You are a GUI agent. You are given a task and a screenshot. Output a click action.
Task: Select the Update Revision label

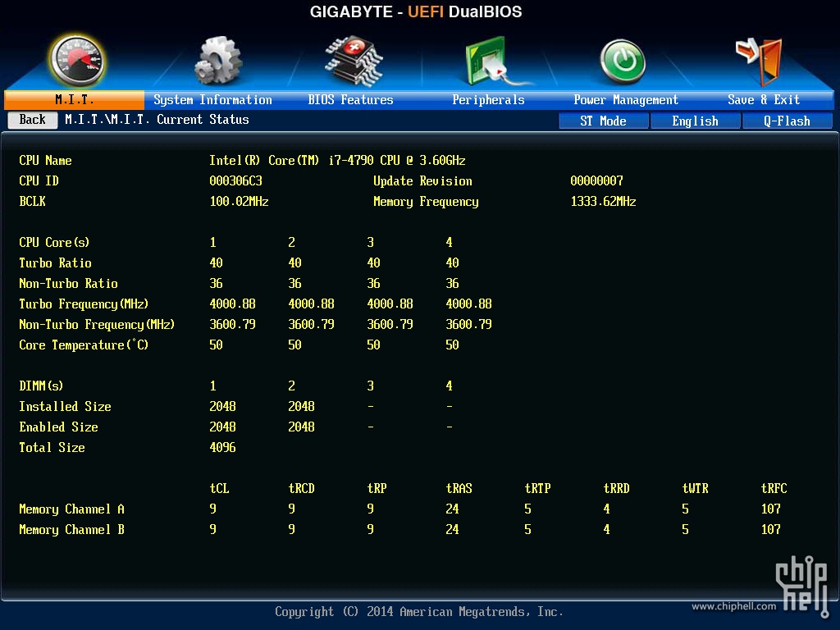coord(422,181)
